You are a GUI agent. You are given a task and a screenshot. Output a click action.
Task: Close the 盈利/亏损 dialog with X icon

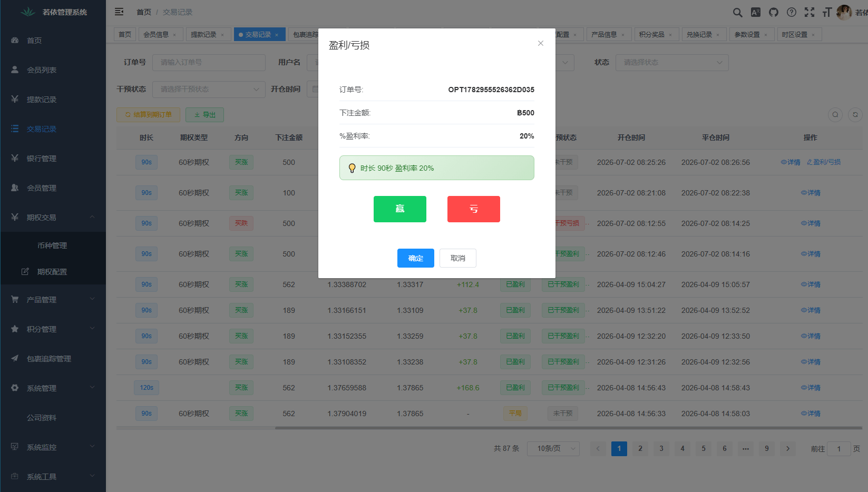point(540,43)
